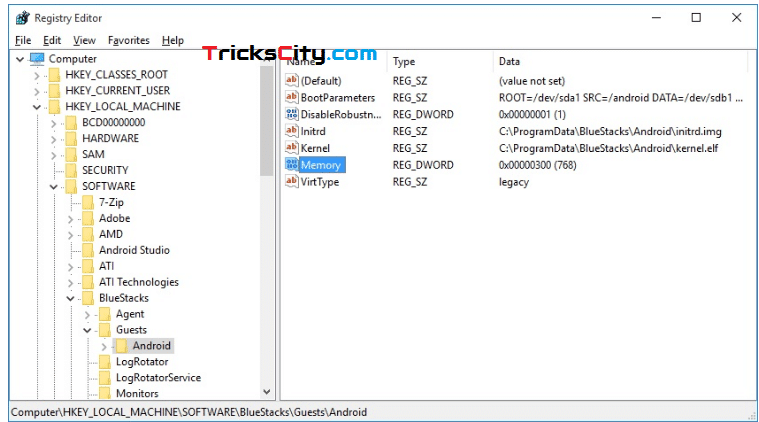The width and height of the screenshot is (759, 422).
Task: Click the Registry Editor title bar icon
Action: [22, 18]
